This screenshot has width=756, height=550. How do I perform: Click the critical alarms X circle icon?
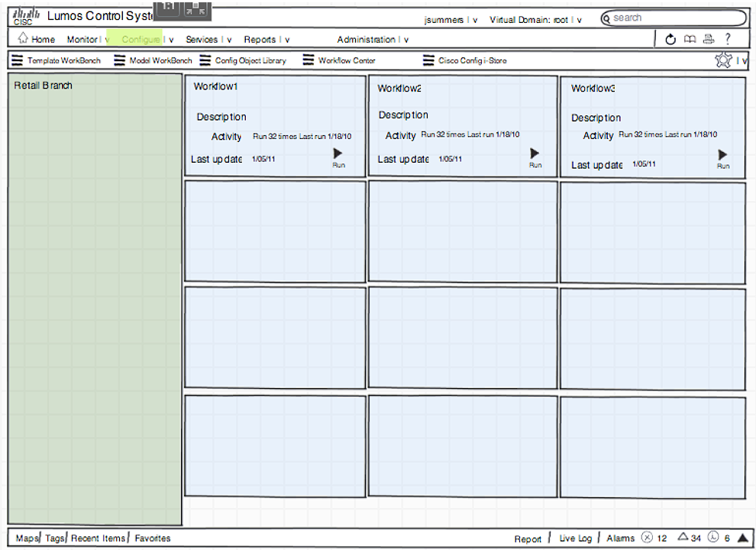pyautogui.click(x=647, y=538)
